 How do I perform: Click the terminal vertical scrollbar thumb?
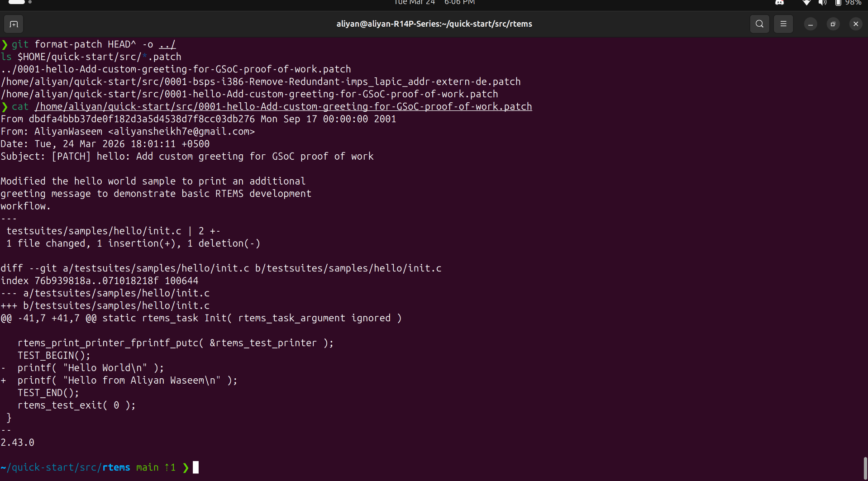coord(865,468)
